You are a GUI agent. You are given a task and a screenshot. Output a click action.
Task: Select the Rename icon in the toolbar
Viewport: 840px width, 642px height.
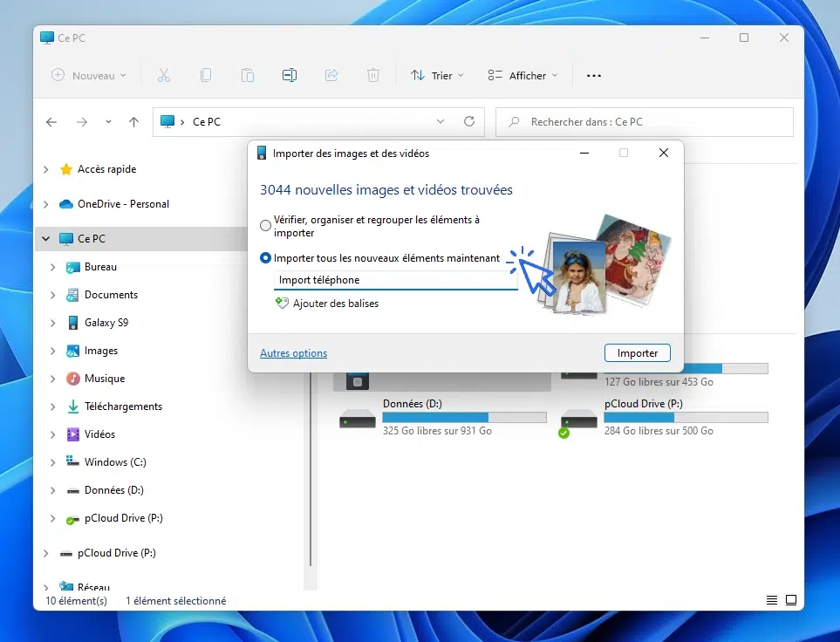tap(290, 75)
